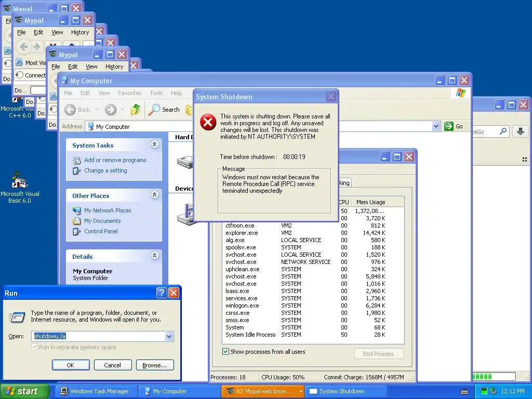This screenshot has height=399, width=532.
Task: Click Mem Usage column header
Action: click(x=370, y=202)
